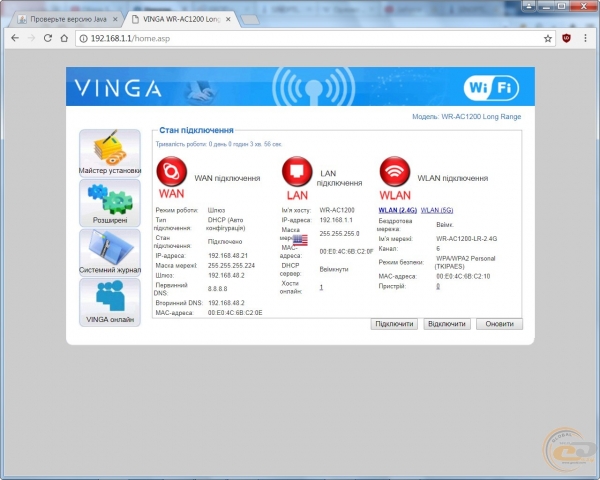Open the WLAN devices count link 0

(x=438, y=286)
